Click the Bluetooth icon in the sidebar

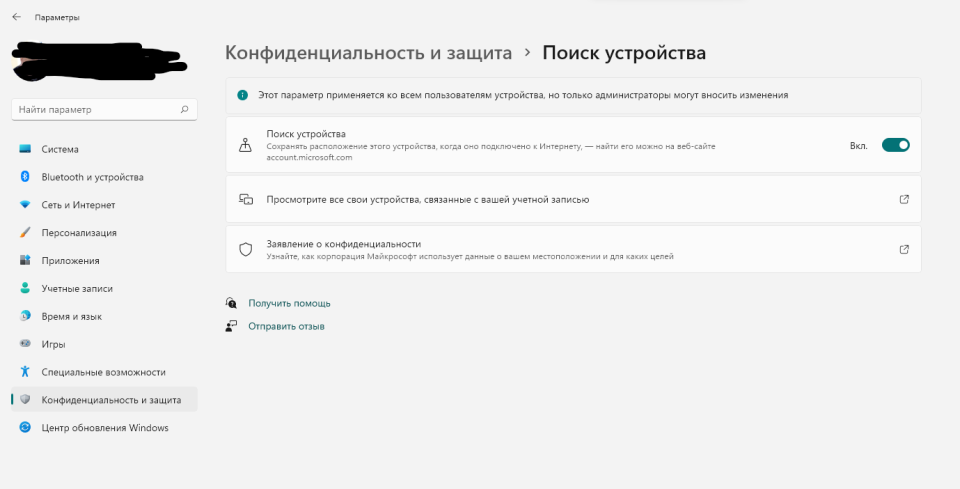point(25,177)
